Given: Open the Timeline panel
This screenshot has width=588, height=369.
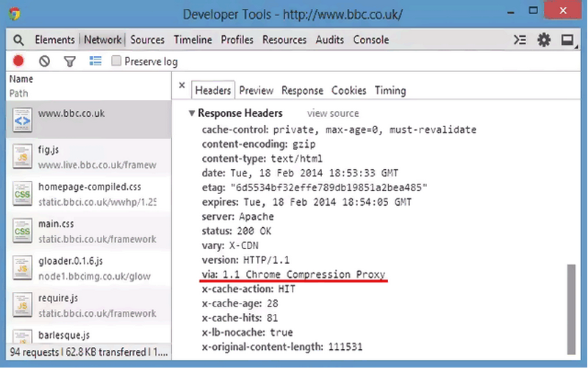Looking at the screenshot, I should coord(193,40).
